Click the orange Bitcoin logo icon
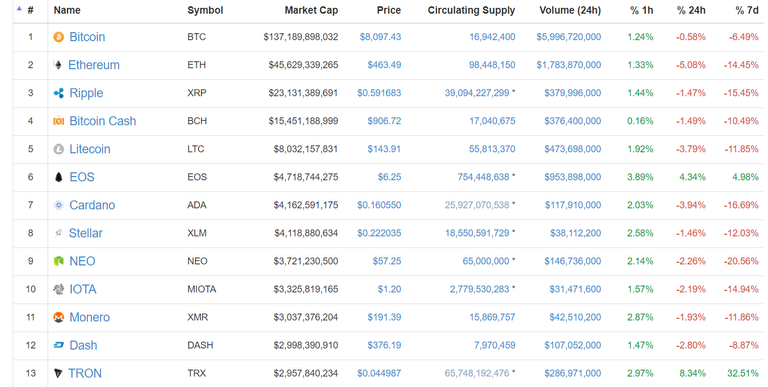The width and height of the screenshot is (768, 387). (x=58, y=37)
